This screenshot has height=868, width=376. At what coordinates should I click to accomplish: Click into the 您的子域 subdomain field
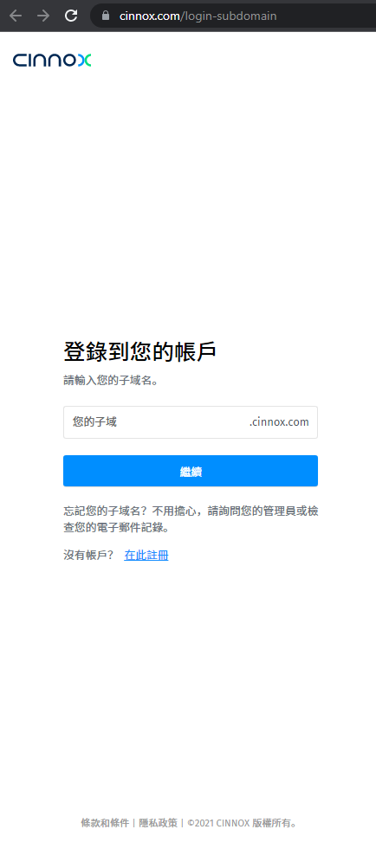pos(191,422)
